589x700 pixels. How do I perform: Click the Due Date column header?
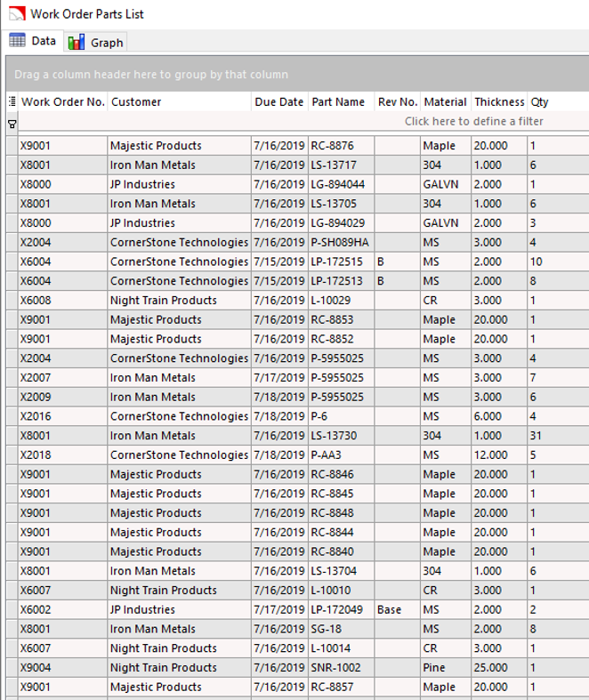click(279, 101)
